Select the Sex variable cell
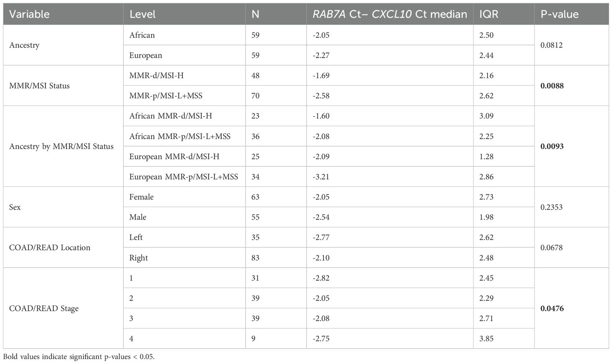The height and width of the screenshot is (364, 612). tap(15, 207)
